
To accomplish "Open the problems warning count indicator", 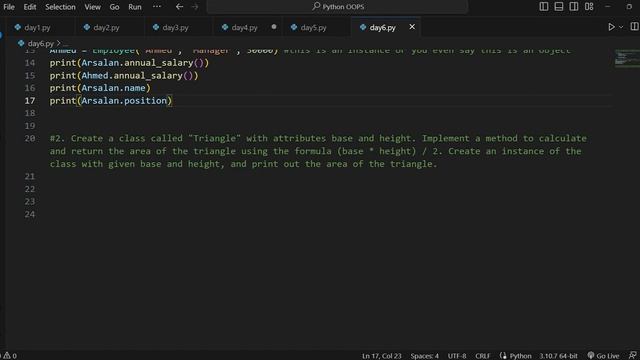I will coord(9,356).
